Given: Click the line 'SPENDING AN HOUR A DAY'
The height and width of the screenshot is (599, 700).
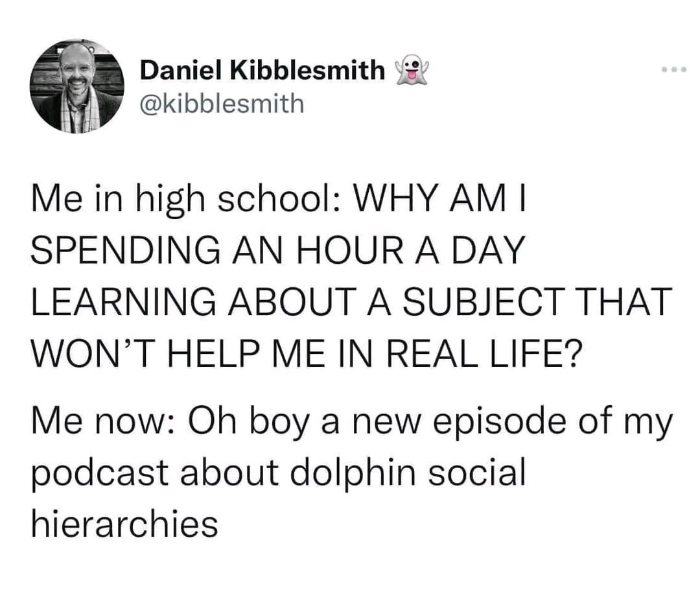Looking at the screenshot, I should point(277,250).
